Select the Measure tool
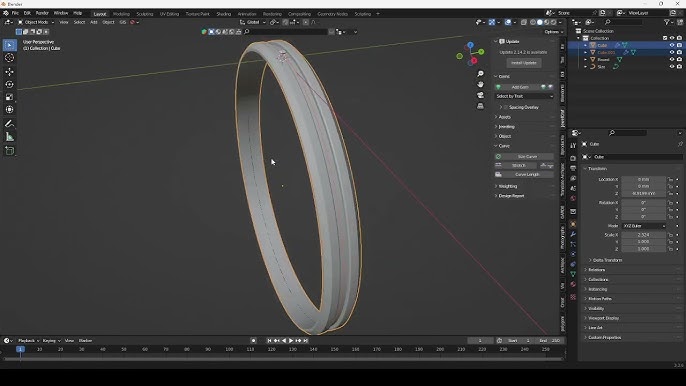The width and height of the screenshot is (686, 386). (x=10, y=137)
